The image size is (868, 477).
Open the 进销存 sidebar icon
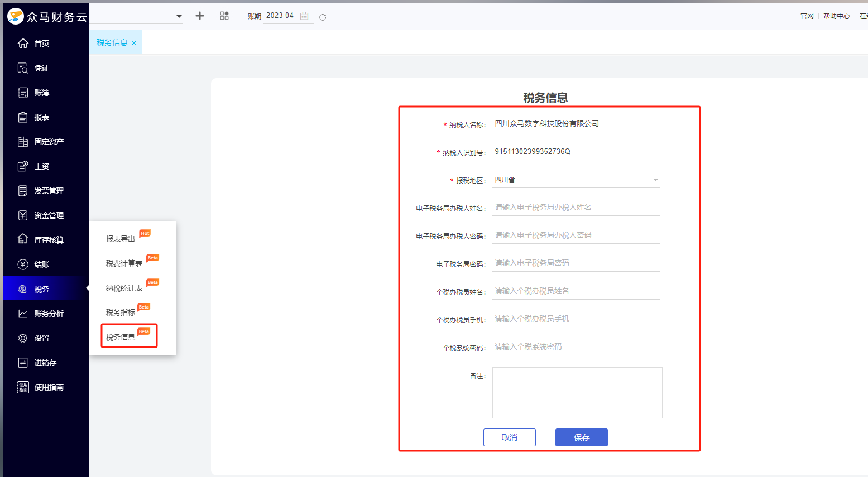click(x=23, y=362)
